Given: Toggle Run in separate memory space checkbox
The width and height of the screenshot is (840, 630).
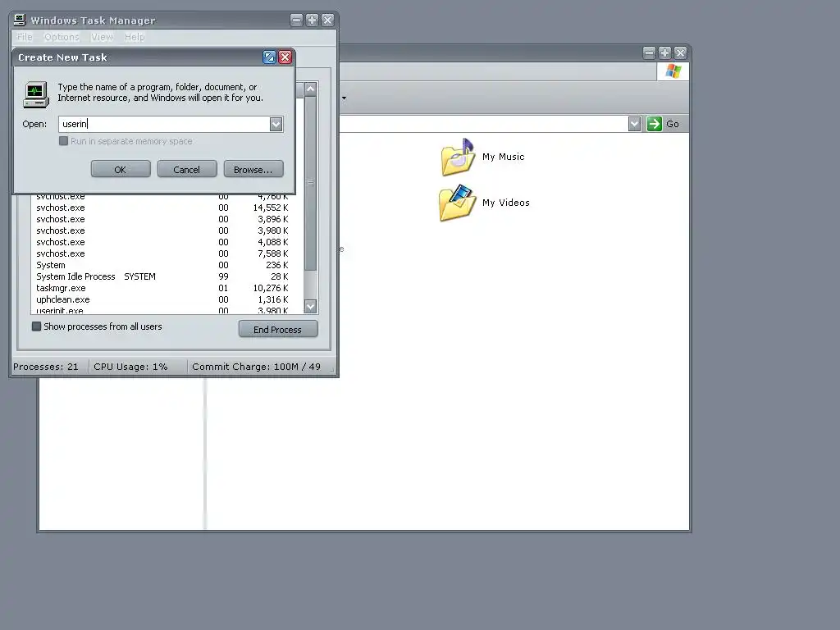Looking at the screenshot, I should [x=63, y=141].
